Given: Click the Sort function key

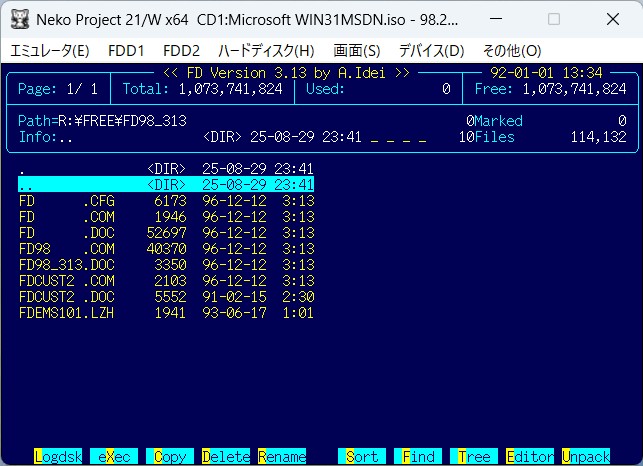Looking at the screenshot, I should pos(362,456).
